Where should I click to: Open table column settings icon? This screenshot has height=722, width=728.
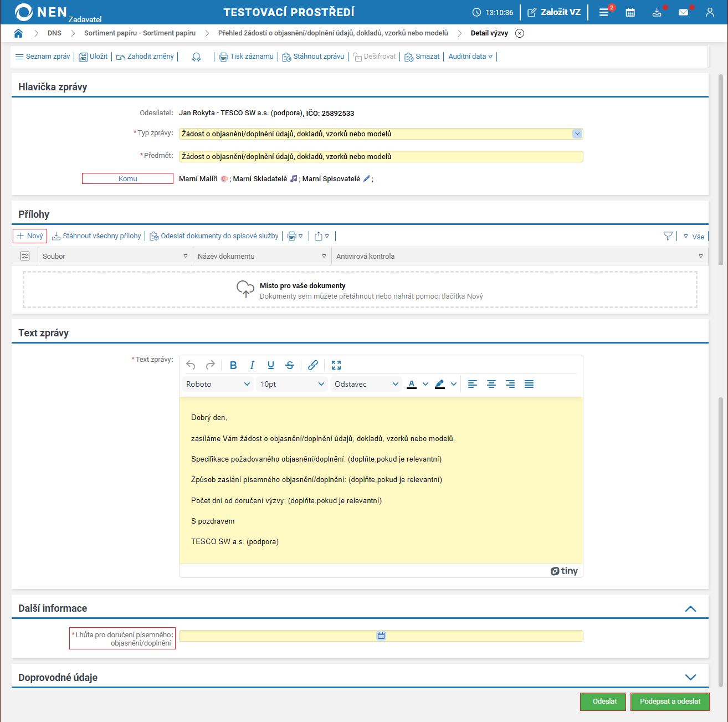point(25,256)
